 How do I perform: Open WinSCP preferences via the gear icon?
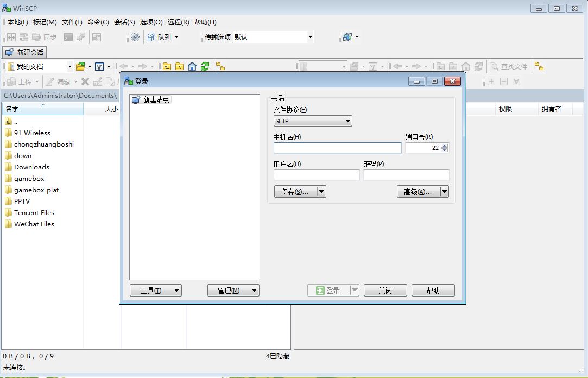[x=134, y=37]
